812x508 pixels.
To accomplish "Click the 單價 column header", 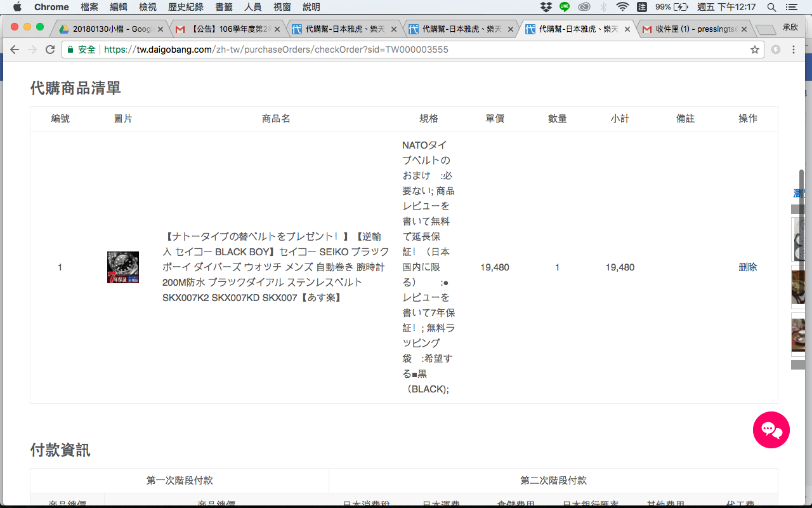I will pos(495,119).
